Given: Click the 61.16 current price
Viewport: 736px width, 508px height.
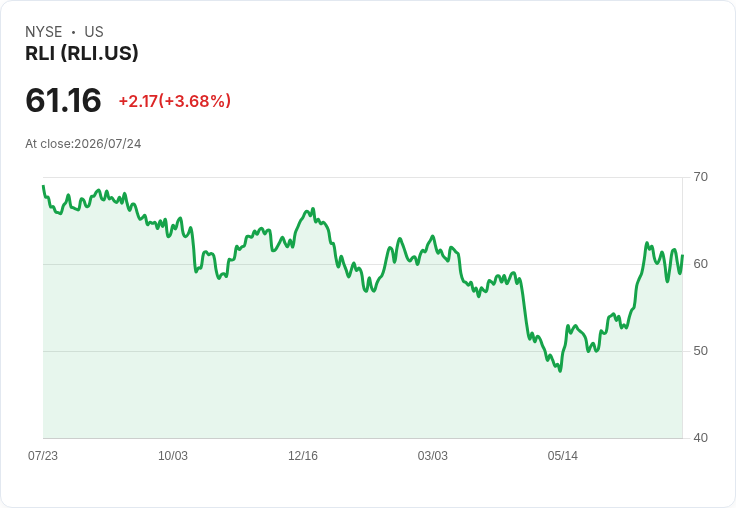Looking at the screenshot, I should click(63, 100).
